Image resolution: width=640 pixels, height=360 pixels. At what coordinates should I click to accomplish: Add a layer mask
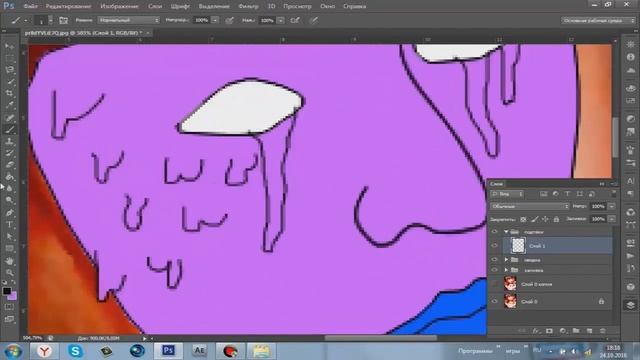(x=549, y=331)
